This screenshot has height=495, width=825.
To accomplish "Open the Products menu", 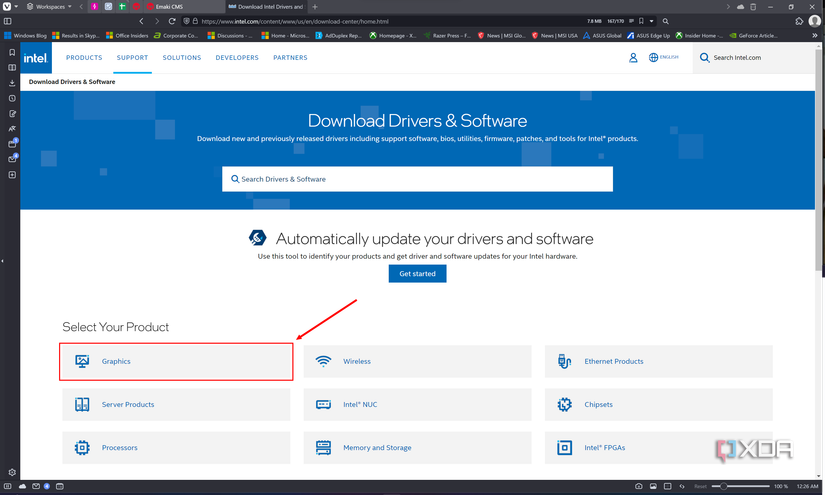I will point(84,57).
